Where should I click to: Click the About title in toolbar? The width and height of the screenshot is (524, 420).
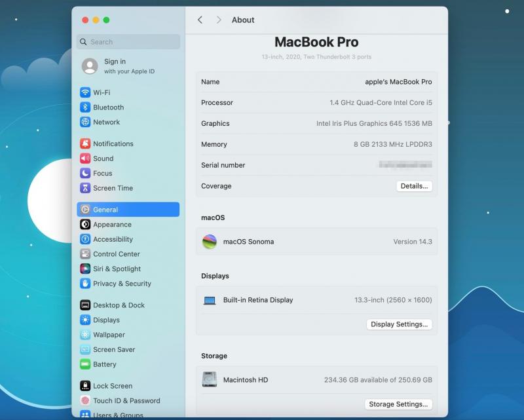click(243, 20)
